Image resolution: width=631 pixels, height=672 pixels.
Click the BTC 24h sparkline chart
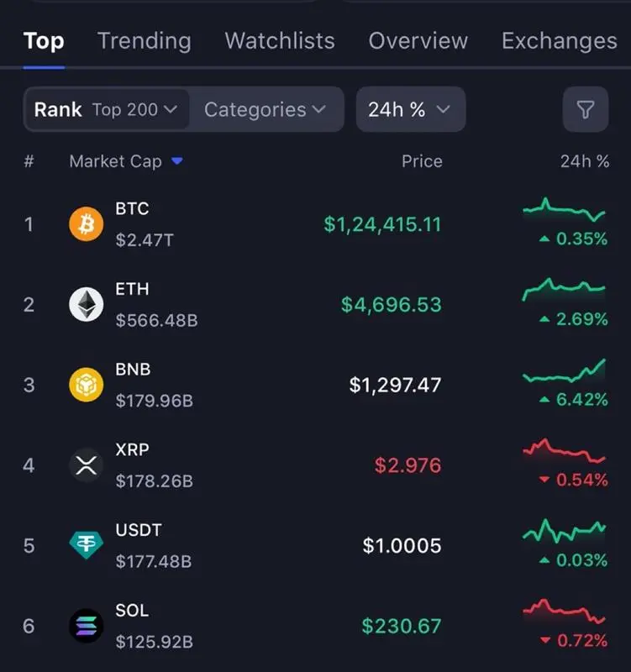coord(563,210)
